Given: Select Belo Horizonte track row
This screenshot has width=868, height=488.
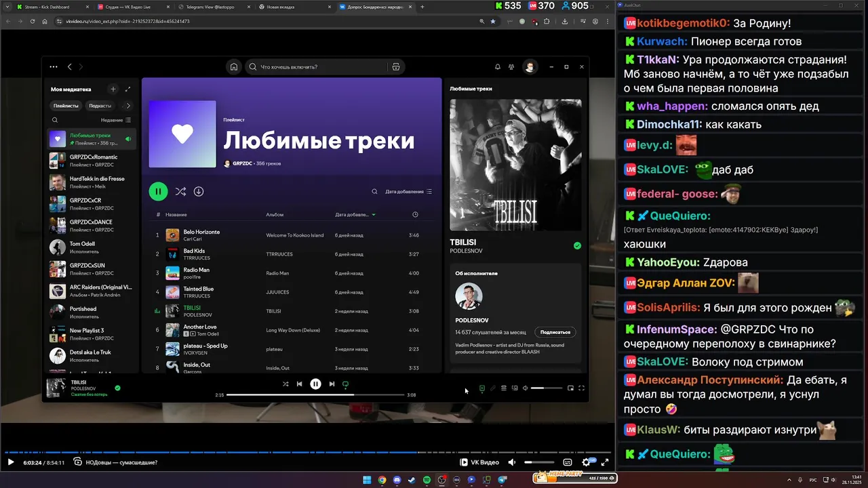Looking at the screenshot, I should pos(293,235).
